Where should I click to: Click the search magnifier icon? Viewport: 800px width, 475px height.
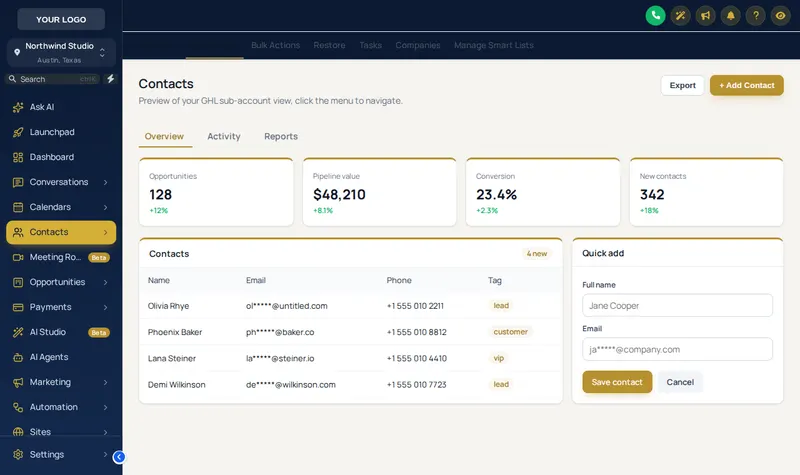(x=12, y=79)
